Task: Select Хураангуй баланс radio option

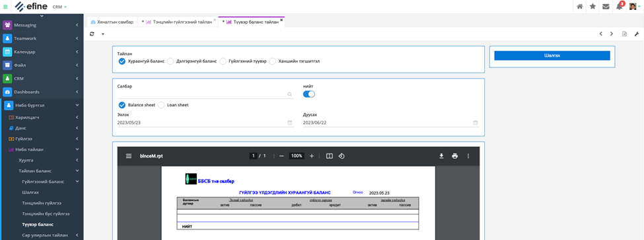Action: (x=122, y=61)
